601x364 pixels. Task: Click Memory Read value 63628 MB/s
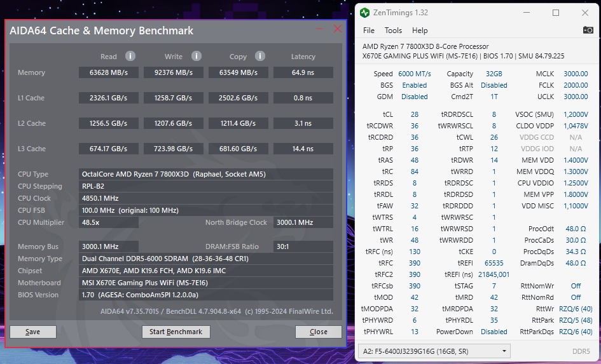(109, 72)
